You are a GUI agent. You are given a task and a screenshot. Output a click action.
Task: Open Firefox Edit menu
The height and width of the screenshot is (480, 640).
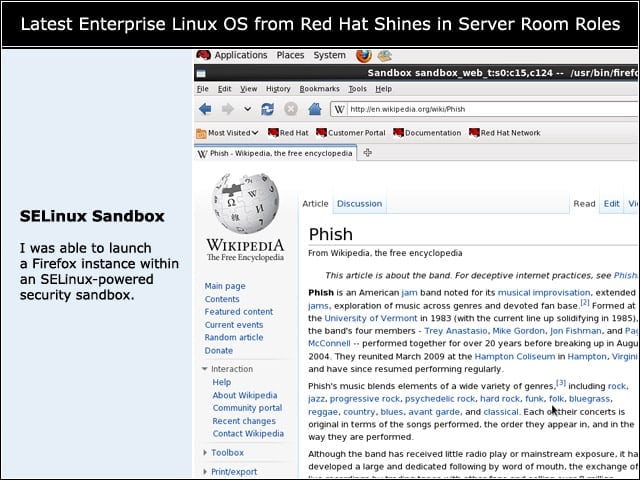click(224, 89)
